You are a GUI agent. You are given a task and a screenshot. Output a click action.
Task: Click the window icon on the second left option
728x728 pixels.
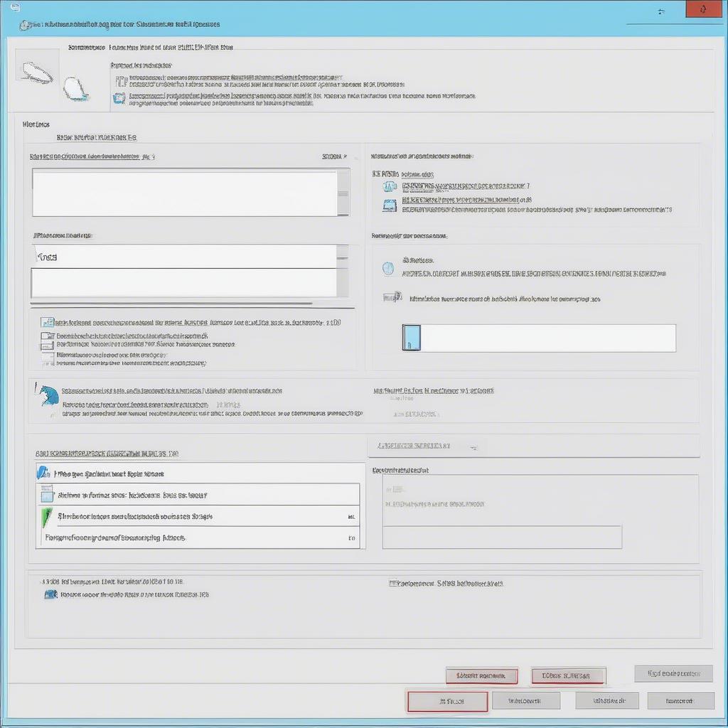click(48, 336)
